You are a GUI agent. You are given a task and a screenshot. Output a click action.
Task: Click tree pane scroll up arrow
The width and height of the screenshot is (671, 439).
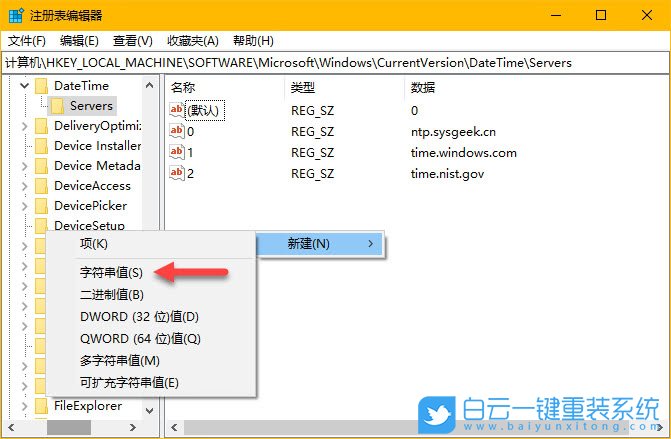[x=150, y=85]
